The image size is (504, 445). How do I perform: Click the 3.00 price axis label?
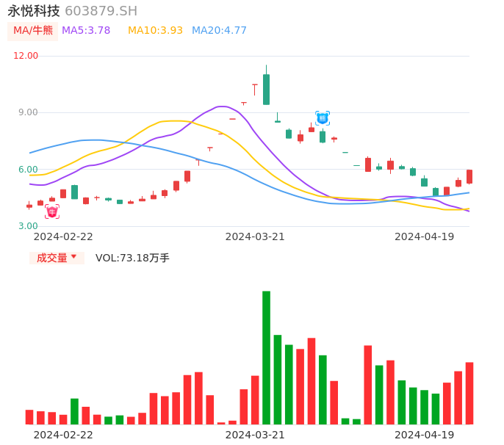tap(28, 226)
